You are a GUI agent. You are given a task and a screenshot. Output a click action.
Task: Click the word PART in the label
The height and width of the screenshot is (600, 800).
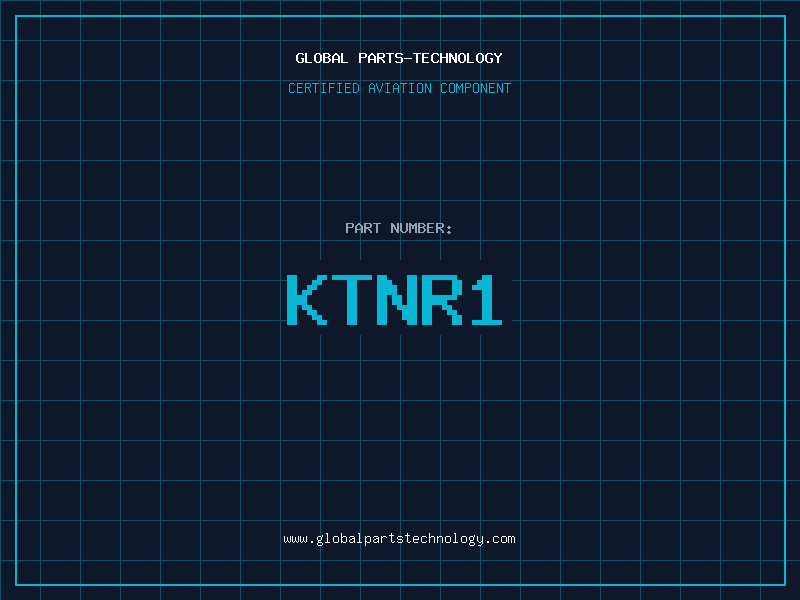pyautogui.click(x=363, y=228)
